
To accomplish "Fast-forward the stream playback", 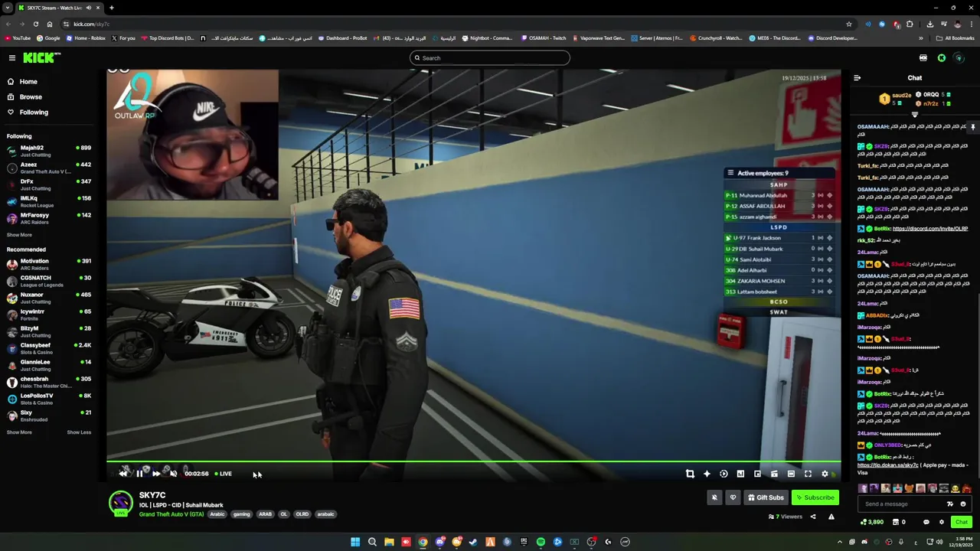I will click(x=156, y=474).
